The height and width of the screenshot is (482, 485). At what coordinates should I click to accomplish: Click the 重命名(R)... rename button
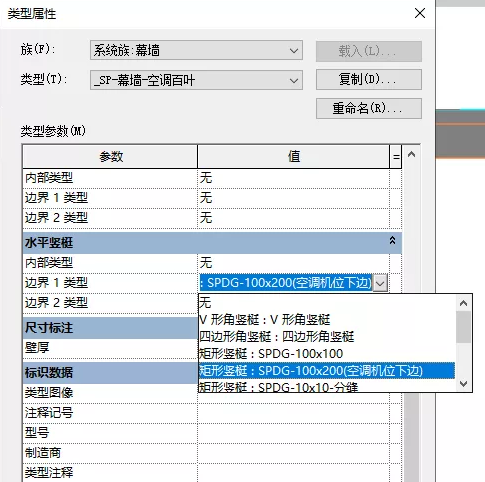[x=369, y=108]
